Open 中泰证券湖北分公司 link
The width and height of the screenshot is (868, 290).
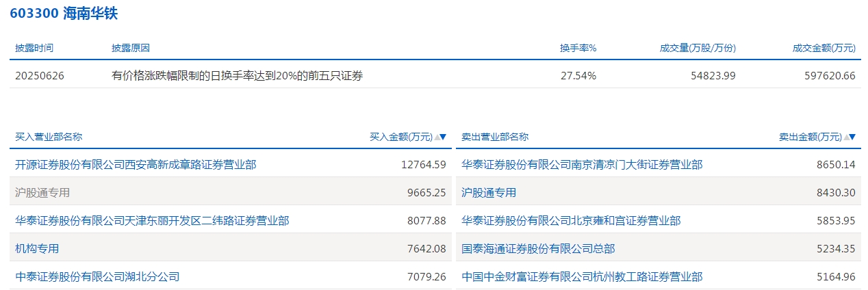[97, 276]
